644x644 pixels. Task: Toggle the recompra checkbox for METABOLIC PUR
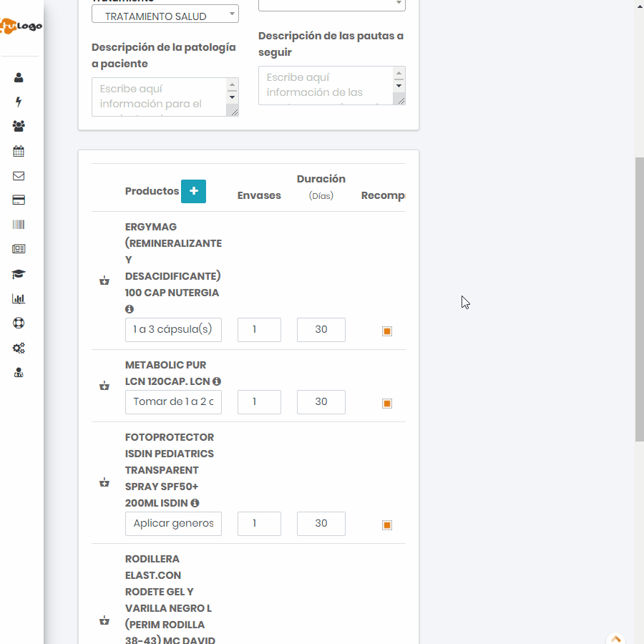(387, 404)
